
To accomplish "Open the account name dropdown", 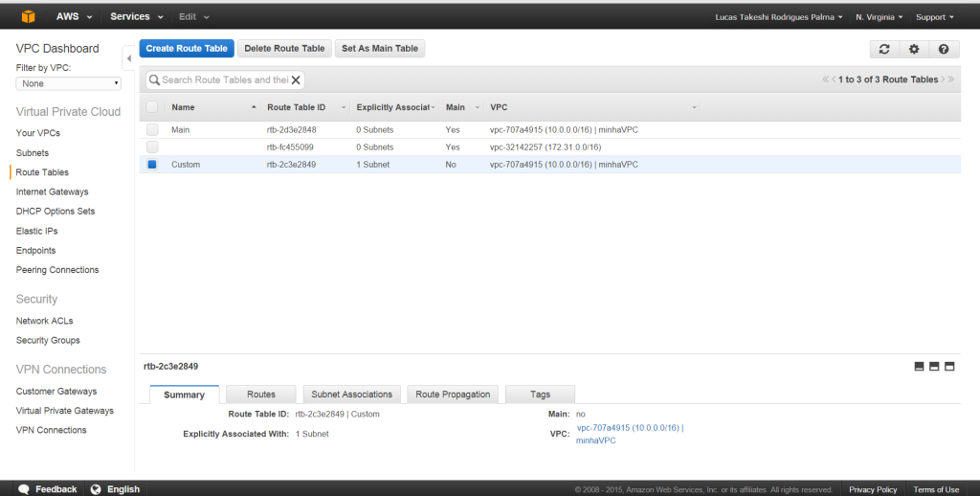I will [x=779, y=17].
